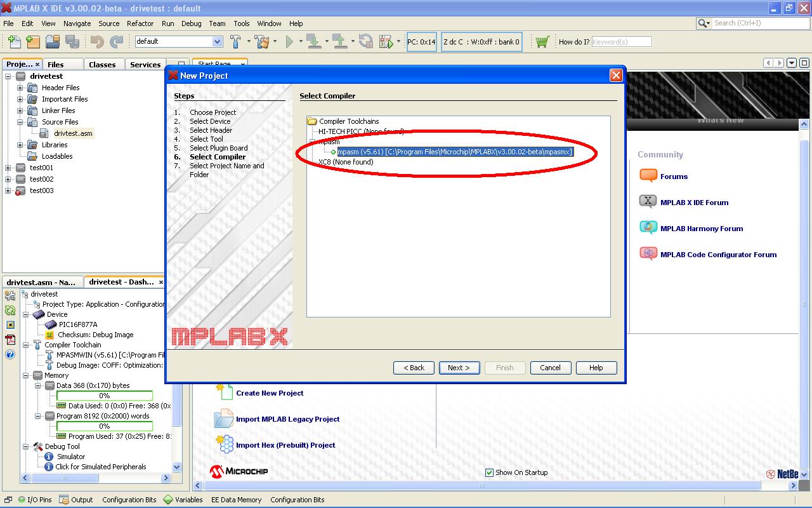Click the Data memory 0% progress bar
This screenshot has width=812, height=508.
[104, 396]
